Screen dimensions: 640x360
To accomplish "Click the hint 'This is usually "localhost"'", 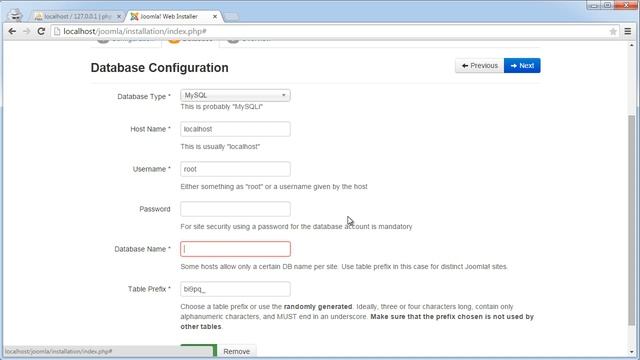I will pyautogui.click(x=220, y=147).
